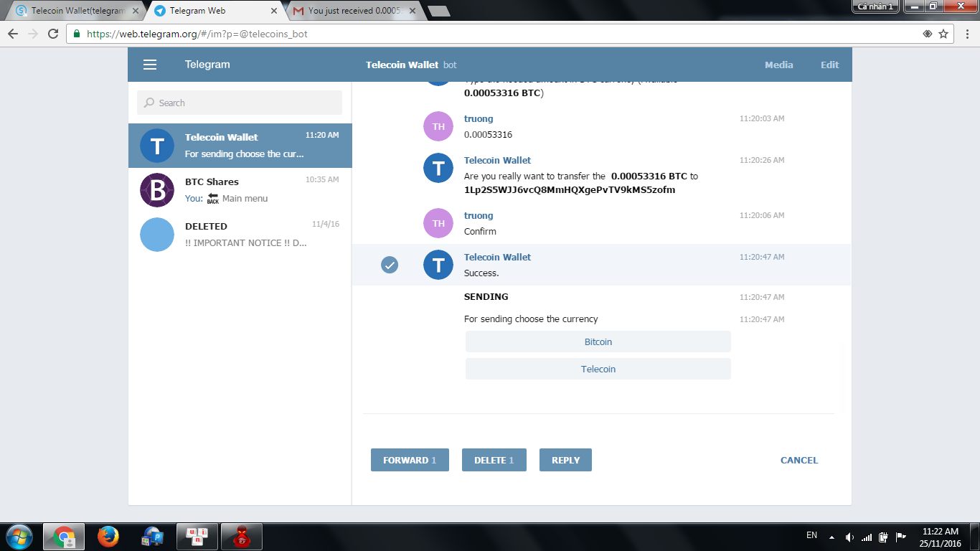Open the DELETED conversation
The width and height of the screenshot is (980, 551).
tap(240, 235)
